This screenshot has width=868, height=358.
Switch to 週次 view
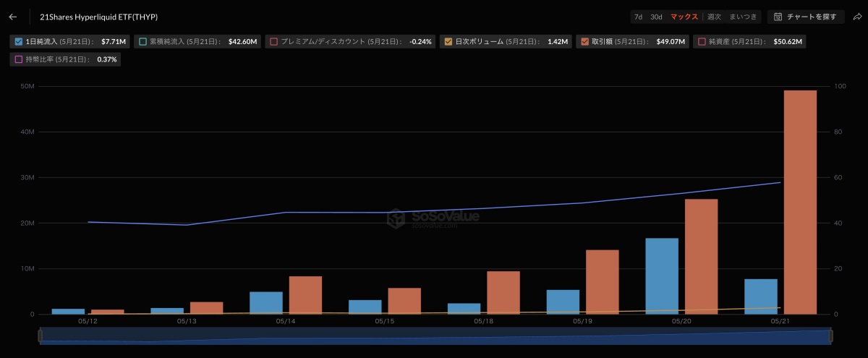point(714,17)
